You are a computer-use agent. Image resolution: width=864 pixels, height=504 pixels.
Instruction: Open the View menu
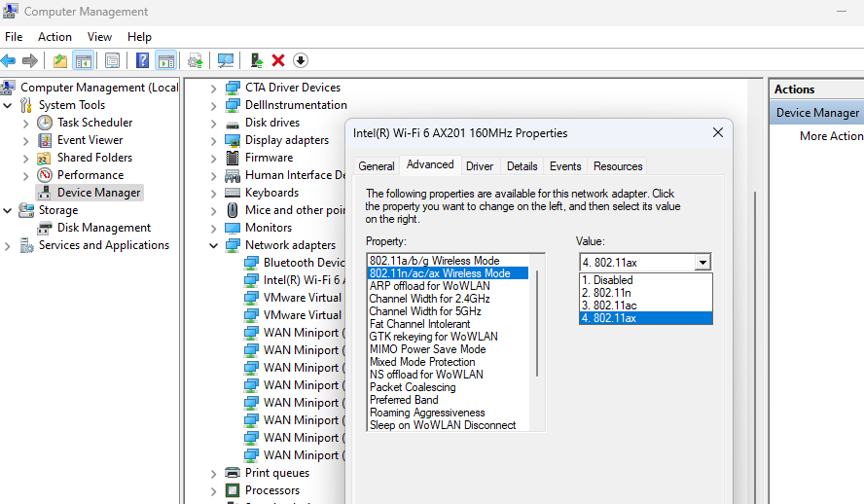click(x=100, y=37)
